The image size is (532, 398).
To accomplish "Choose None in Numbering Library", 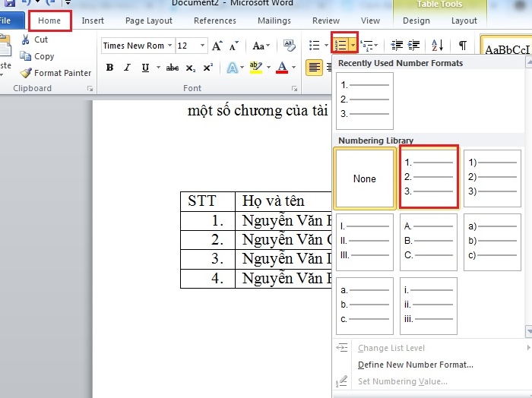I will tap(365, 178).
